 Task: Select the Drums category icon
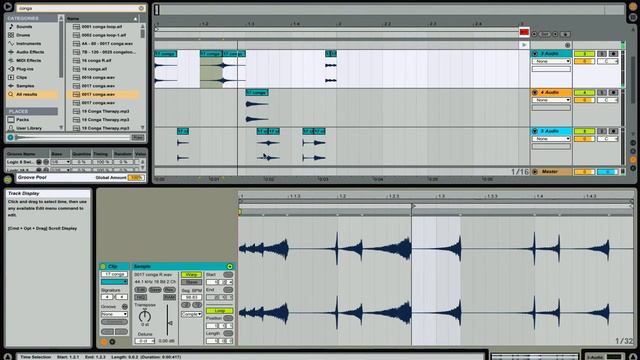pos(11,35)
